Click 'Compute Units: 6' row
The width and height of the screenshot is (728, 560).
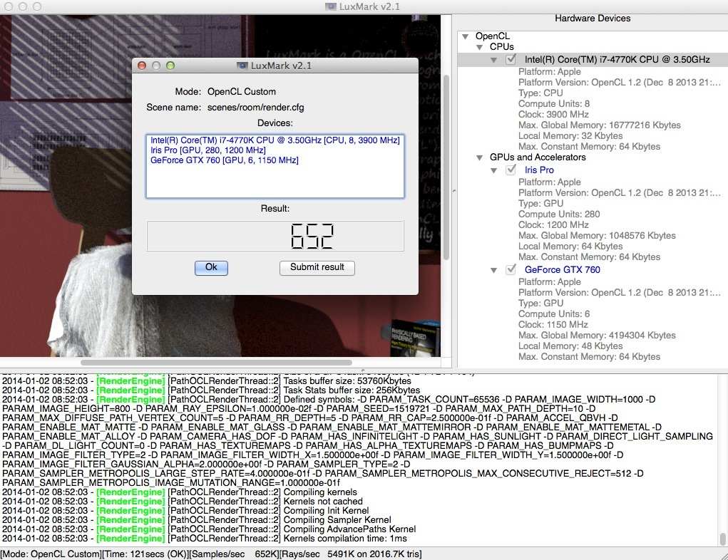(x=554, y=314)
